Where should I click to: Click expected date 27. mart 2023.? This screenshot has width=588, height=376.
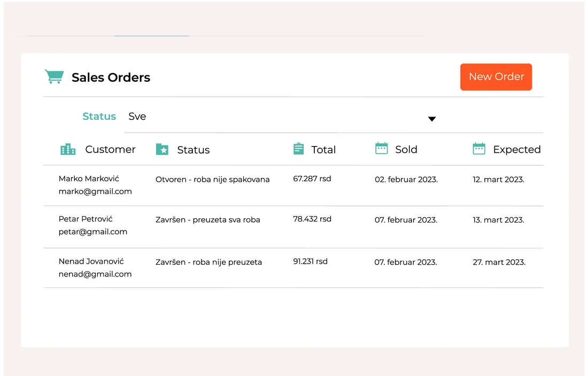point(499,262)
